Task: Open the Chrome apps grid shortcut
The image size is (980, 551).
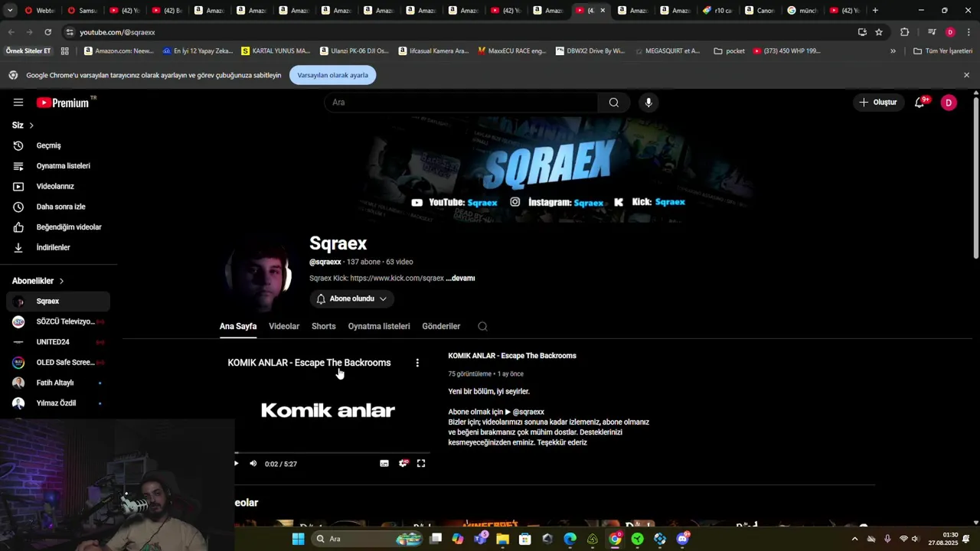Action: [65, 51]
